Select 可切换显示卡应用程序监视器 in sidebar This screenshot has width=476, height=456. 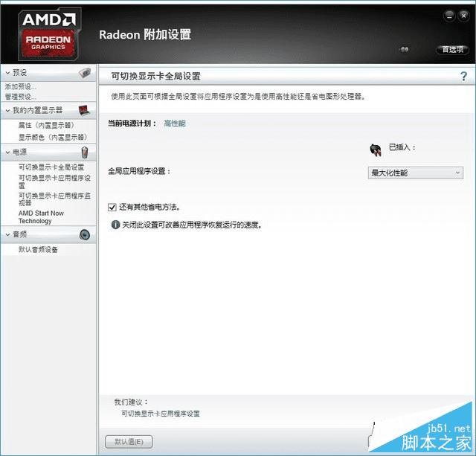(x=54, y=199)
